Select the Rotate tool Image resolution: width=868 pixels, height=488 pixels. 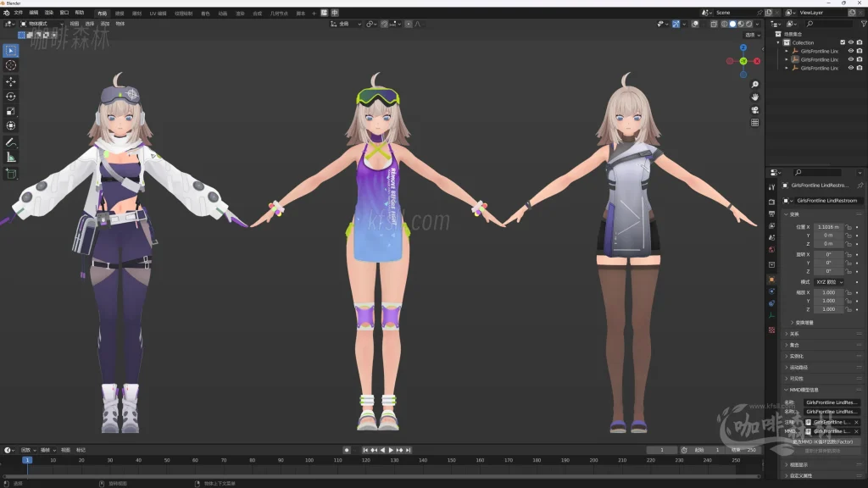10,97
